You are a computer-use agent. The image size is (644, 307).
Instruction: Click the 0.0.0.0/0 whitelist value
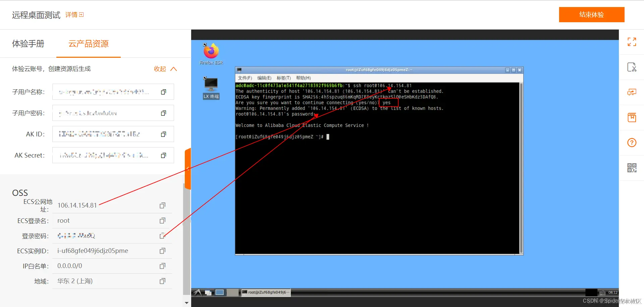[x=70, y=266]
